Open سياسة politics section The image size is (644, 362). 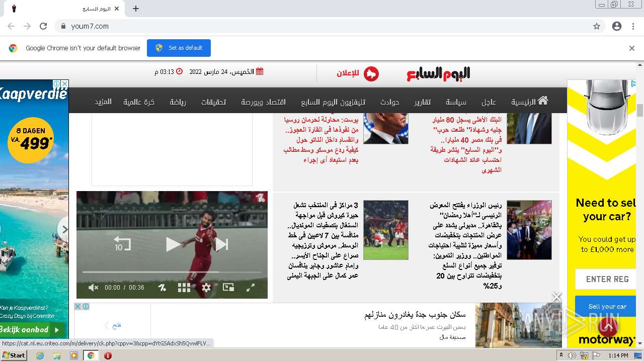456,102
